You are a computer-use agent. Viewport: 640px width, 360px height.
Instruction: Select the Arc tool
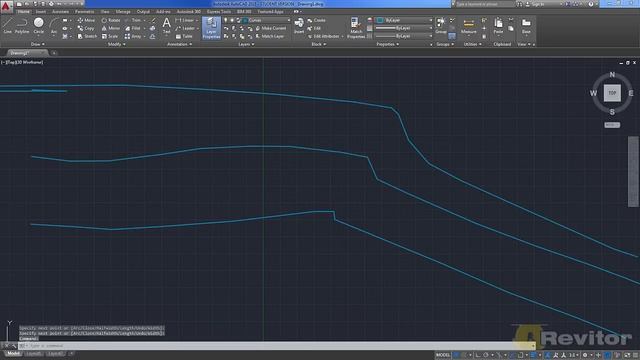pos(53,26)
